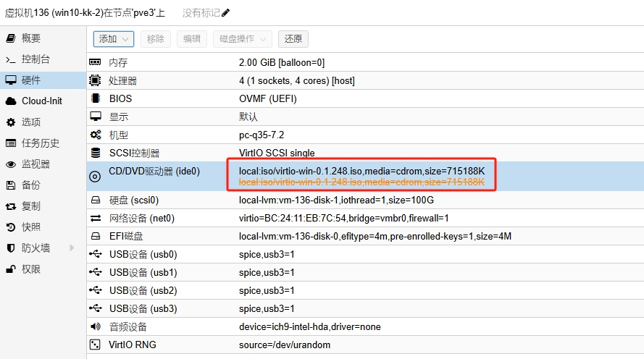Click the CD/DVD drive disc icon
This screenshot has height=359, width=644.
[x=95, y=177]
